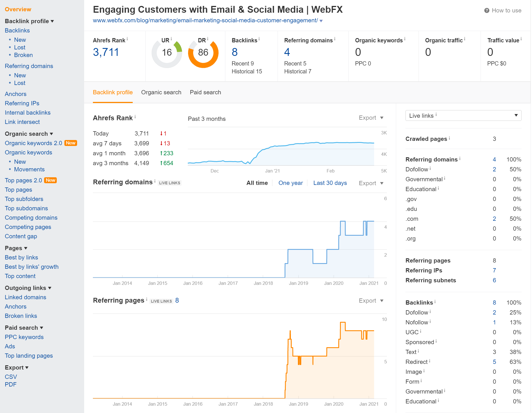532x413 pixels.
Task: Click Referring subnets value 6
Action: (494, 280)
